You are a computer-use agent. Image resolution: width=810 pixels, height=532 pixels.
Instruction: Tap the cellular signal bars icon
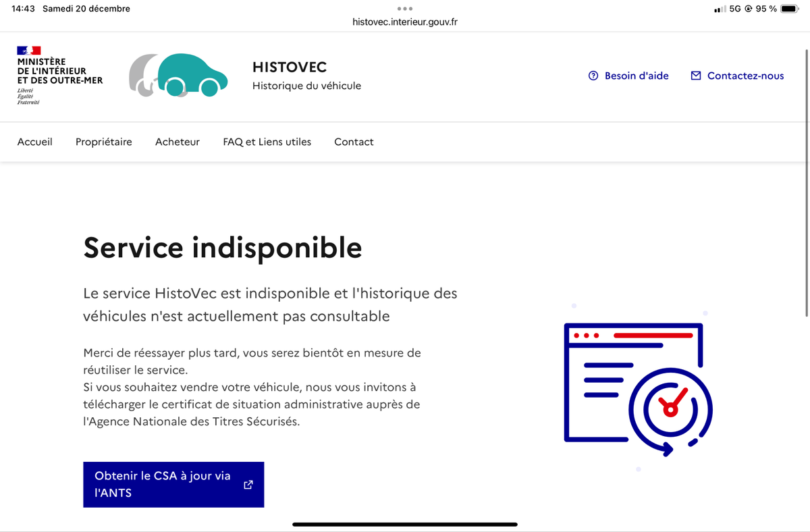(x=720, y=9)
